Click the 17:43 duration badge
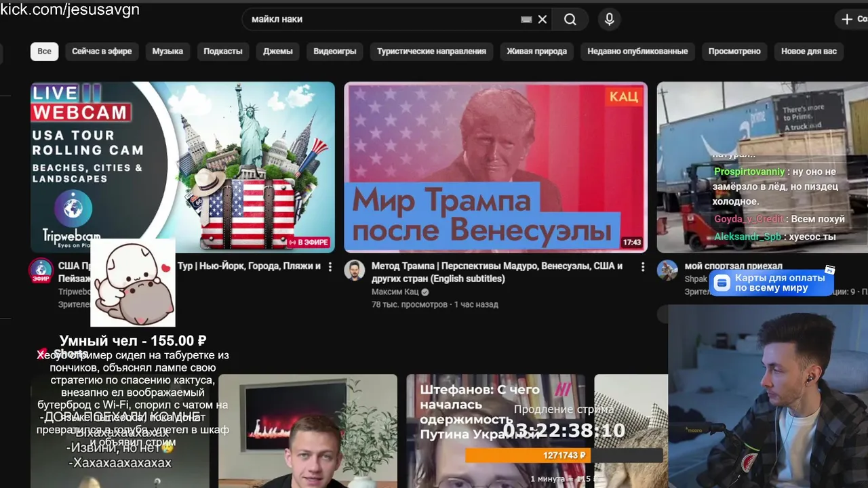 pyautogui.click(x=631, y=243)
